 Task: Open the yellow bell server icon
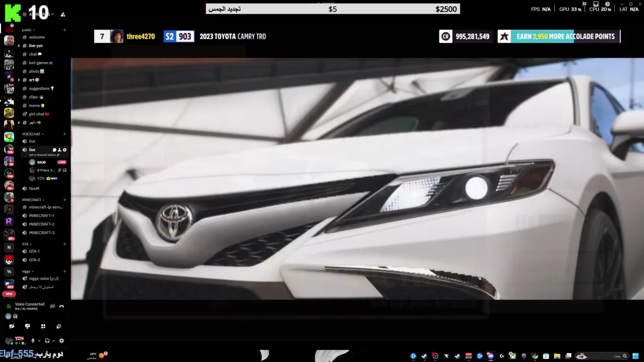(x=9, y=137)
